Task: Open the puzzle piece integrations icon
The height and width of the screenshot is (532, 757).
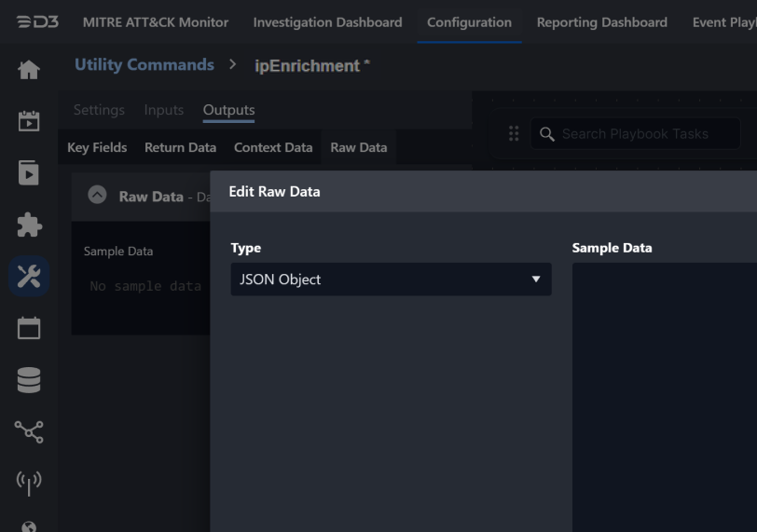Action: [29, 225]
